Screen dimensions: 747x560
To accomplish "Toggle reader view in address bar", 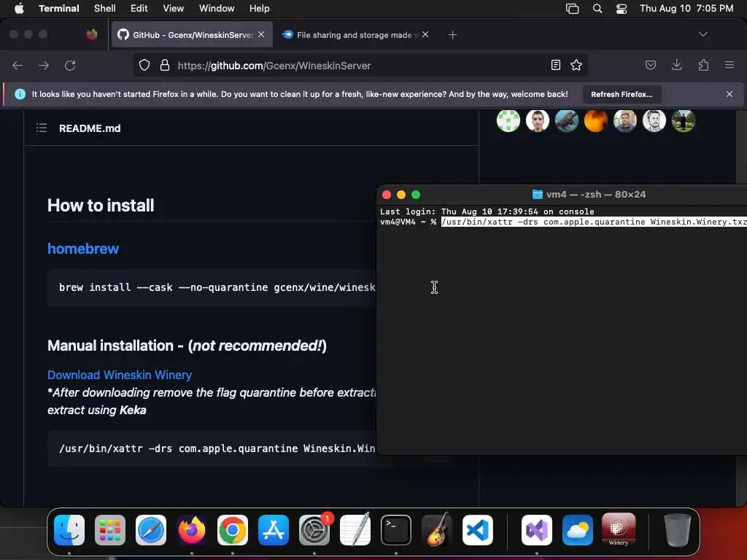I will 555,65.
